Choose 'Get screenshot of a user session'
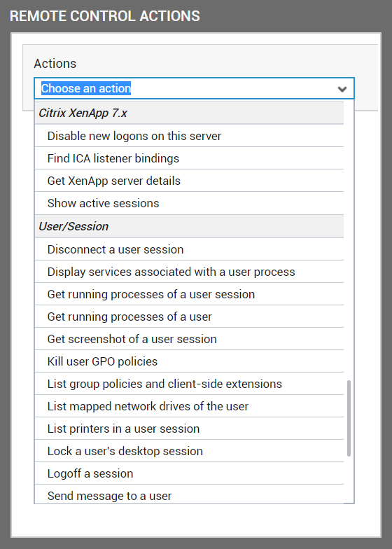Screen dimensions: 392x549 189,339
